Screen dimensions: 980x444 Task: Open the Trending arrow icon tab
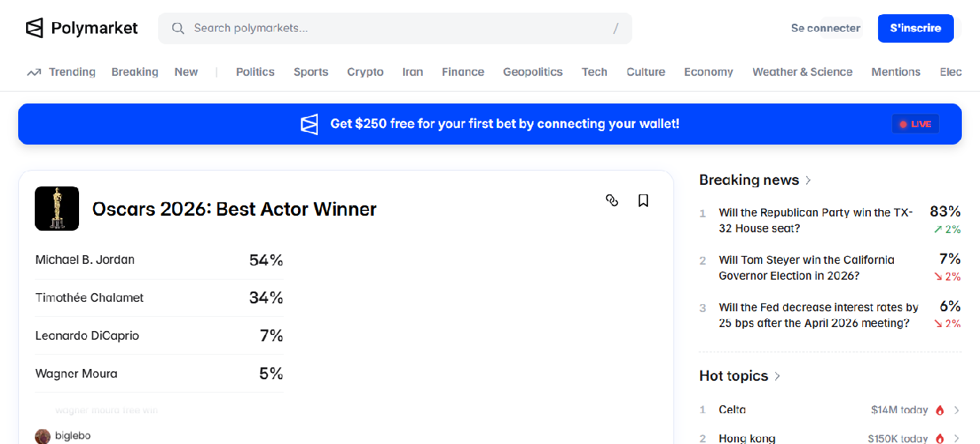tap(34, 72)
